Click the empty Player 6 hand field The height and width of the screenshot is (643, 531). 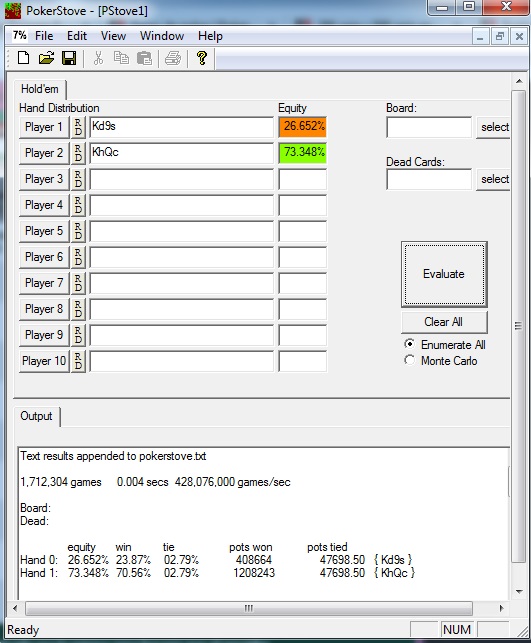(181, 257)
